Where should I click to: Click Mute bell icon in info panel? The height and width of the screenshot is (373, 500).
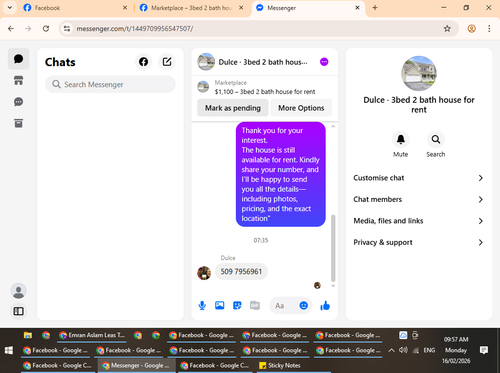[401, 139]
